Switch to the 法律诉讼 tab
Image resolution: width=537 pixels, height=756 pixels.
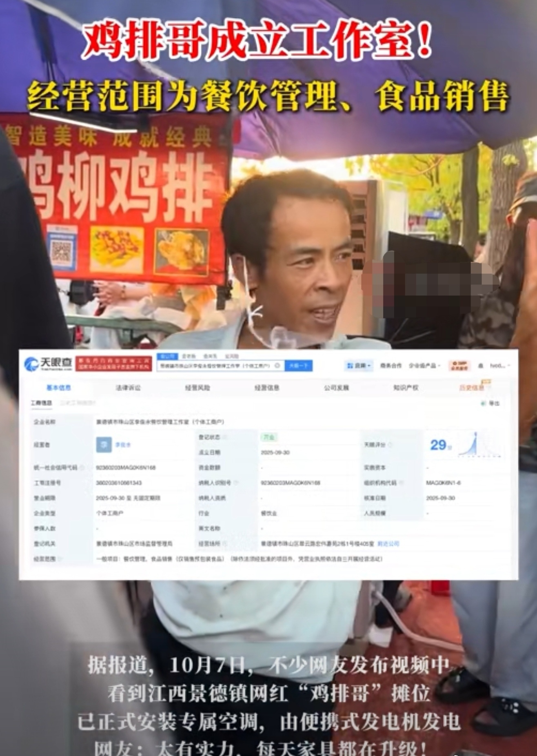pyautogui.click(x=128, y=388)
